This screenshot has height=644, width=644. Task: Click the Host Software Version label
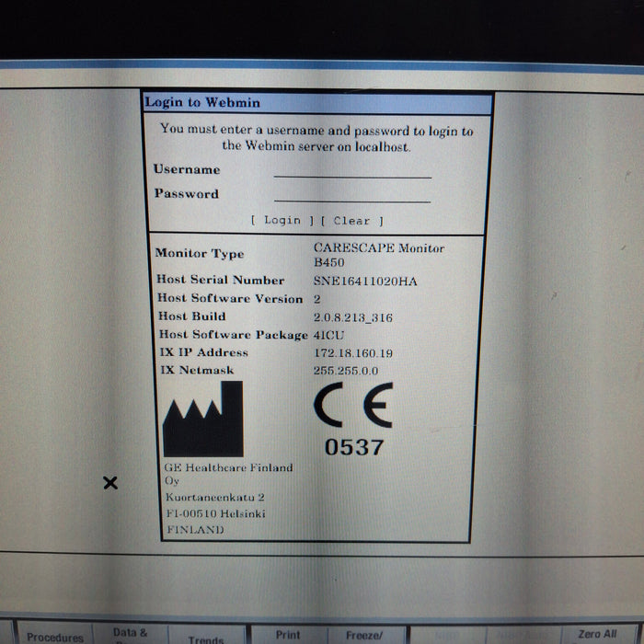coord(230,299)
